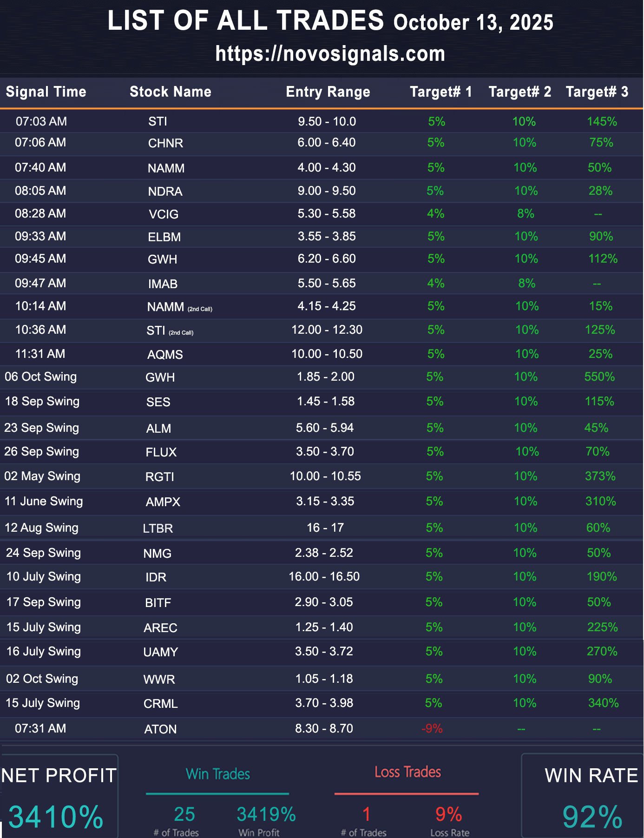The height and width of the screenshot is (838, 644).
Task: Click the 3419% Win Profit number
Action: pos(266,814)
